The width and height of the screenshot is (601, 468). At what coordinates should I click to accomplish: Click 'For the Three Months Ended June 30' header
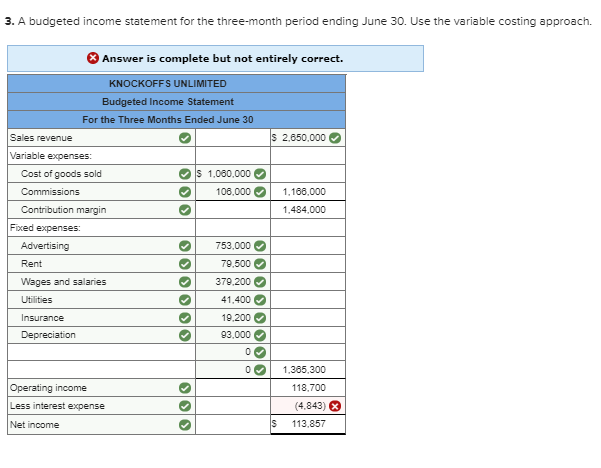(176, 120)
